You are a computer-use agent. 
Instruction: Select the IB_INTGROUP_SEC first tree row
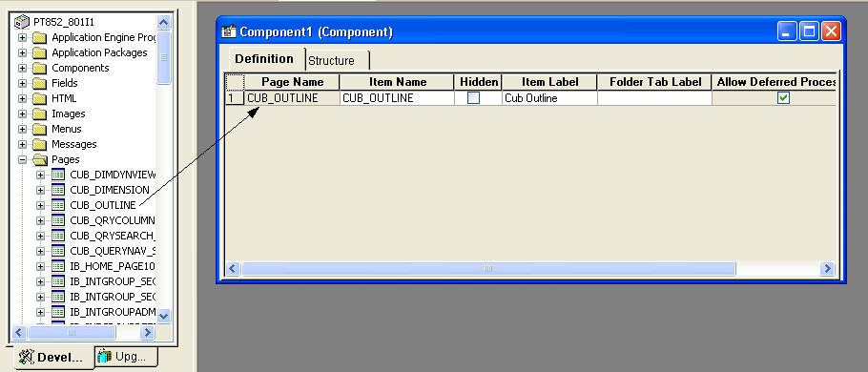click(113, 281)
